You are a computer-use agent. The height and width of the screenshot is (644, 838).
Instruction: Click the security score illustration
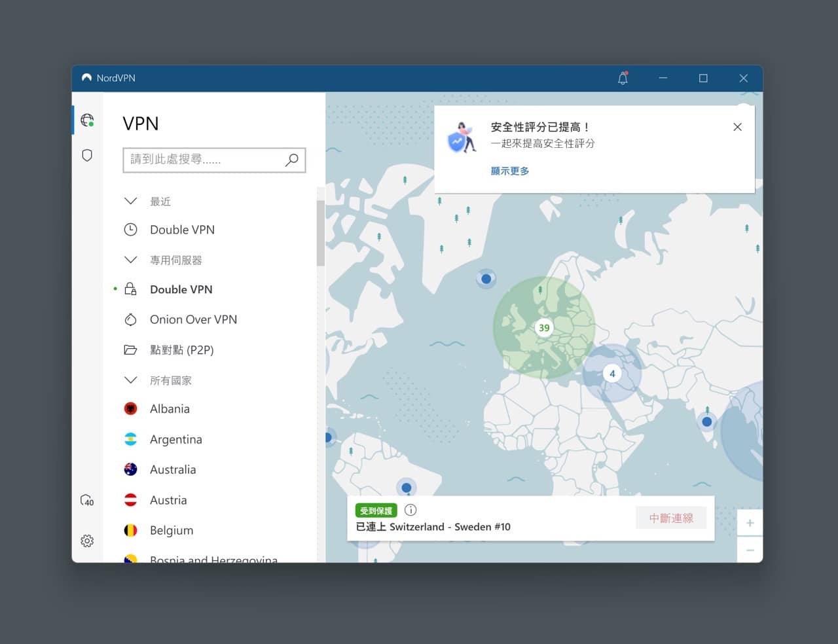point(462,137)
